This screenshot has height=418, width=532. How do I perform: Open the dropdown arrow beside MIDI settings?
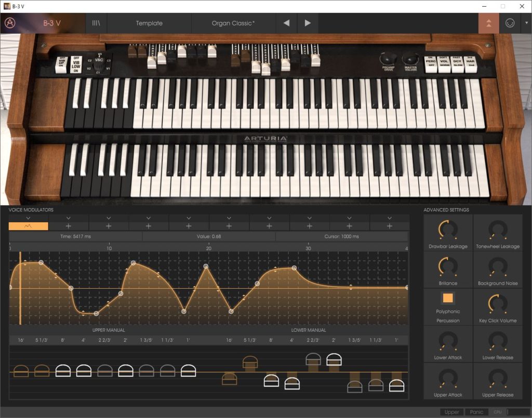pyautogui.click(x=526, y=23)
